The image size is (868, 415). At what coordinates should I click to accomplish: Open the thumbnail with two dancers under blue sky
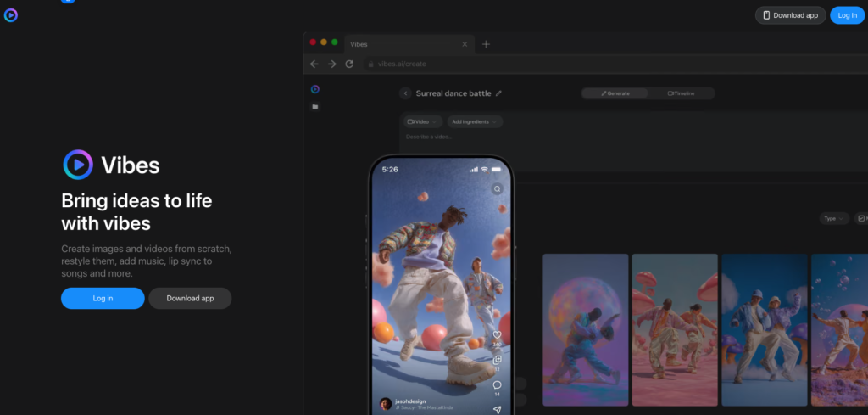tap(765, 329)
